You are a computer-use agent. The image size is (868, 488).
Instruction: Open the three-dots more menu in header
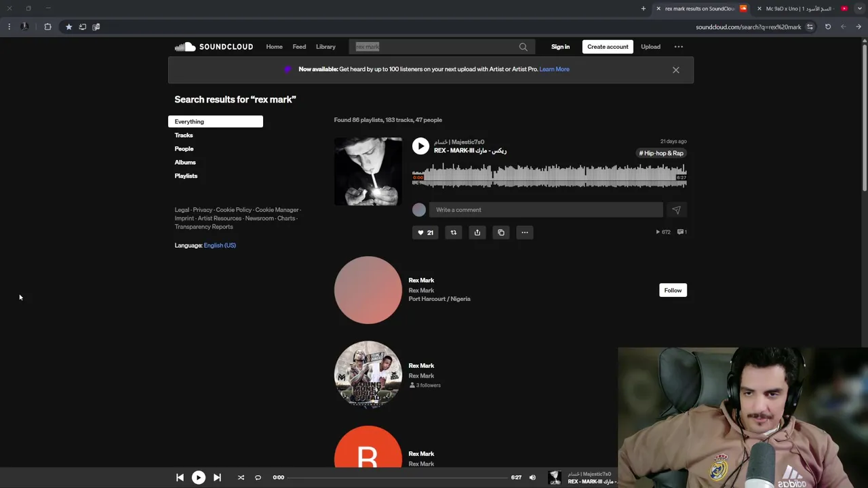[678, 47]
